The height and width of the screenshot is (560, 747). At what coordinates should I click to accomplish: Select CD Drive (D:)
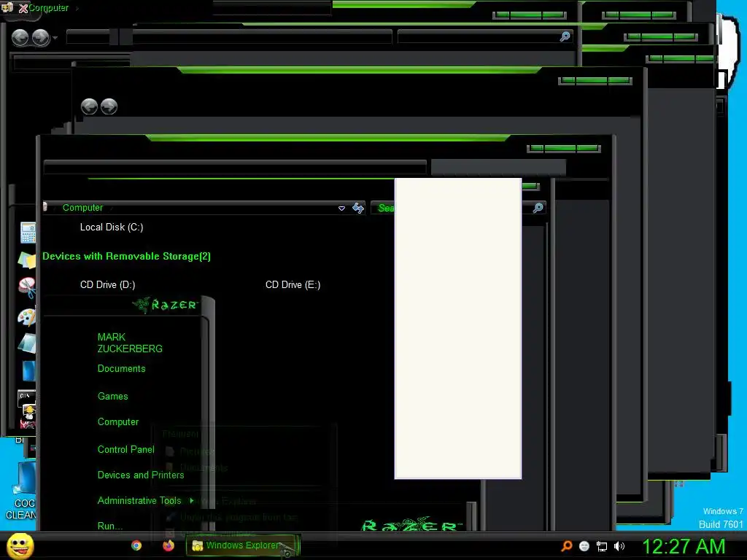pos(108,285)
